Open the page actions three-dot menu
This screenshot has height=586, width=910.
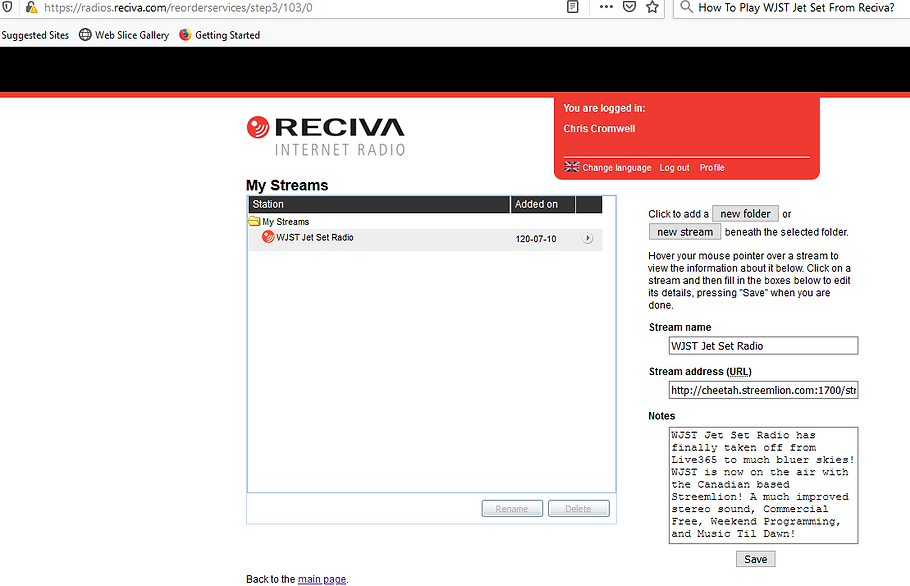click(606, 7)
